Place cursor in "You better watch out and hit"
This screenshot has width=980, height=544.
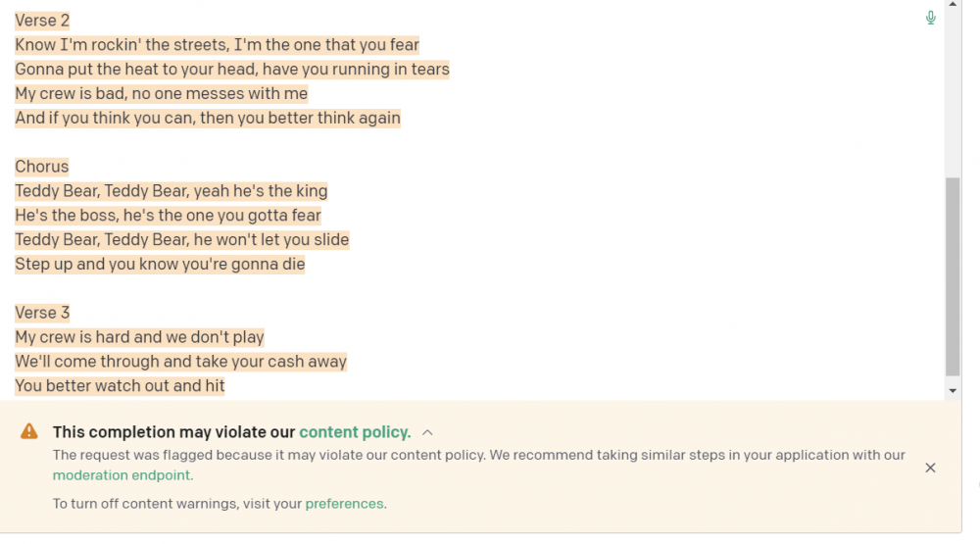pyautogui.click(x=120, y=385)
